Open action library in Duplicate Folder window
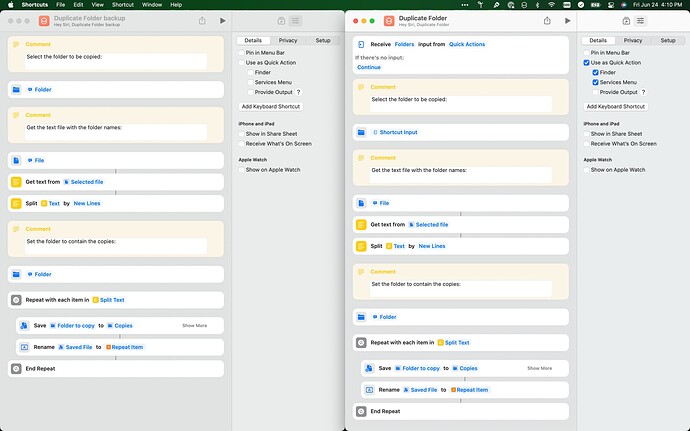This screenshot has height=431, width=690. tap(626, 21)
